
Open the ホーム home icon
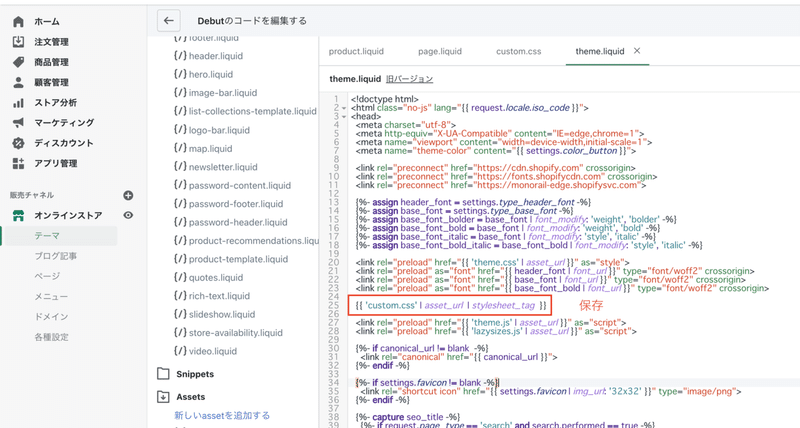pyautogui.click(x=18, y=21)
